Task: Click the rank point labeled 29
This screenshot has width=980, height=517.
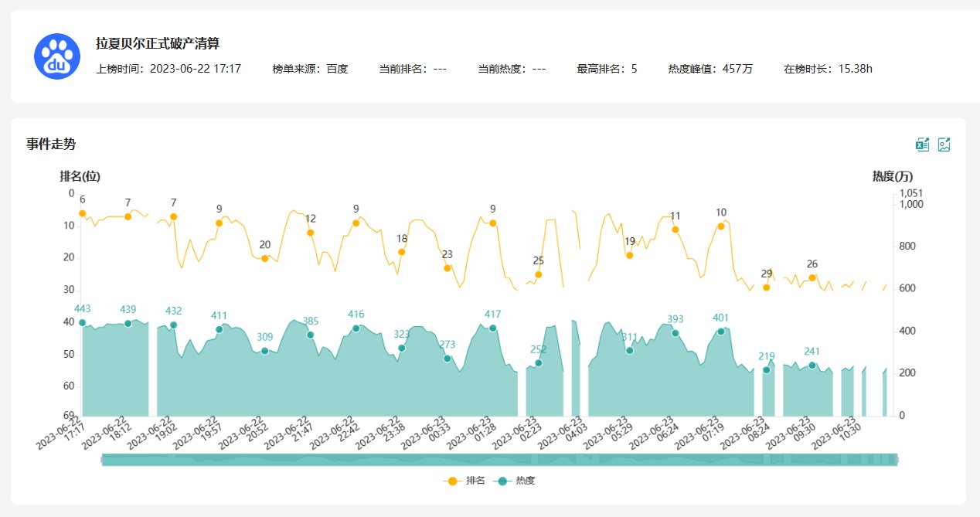Action: [x=766, y=287]
